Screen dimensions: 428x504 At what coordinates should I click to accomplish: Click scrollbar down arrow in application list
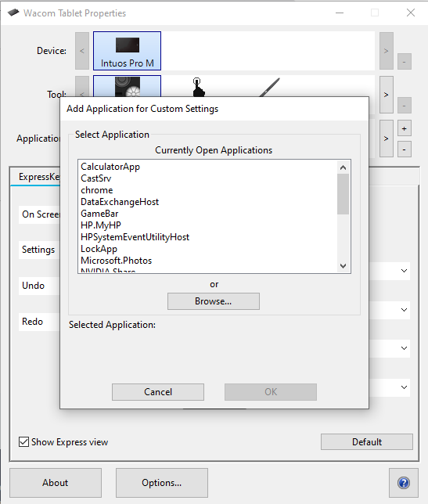point(343,266)
